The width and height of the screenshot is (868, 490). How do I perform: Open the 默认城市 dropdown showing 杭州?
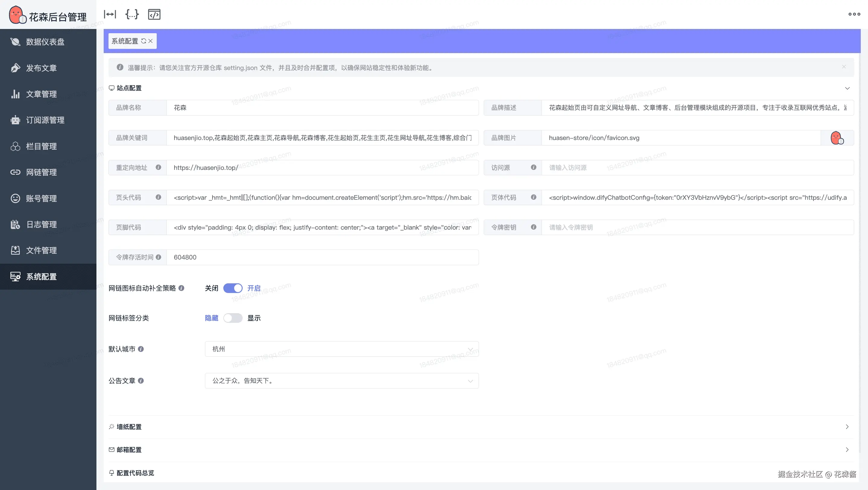click(341, 349)
